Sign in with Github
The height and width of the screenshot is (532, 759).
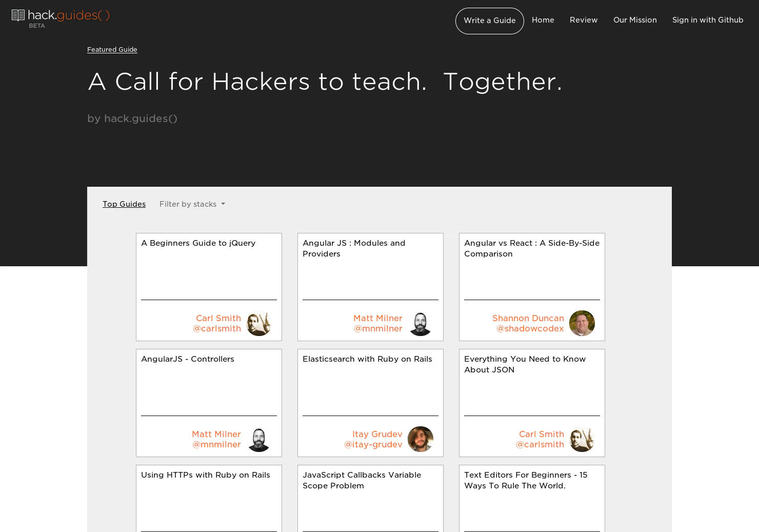click(708, 20)
